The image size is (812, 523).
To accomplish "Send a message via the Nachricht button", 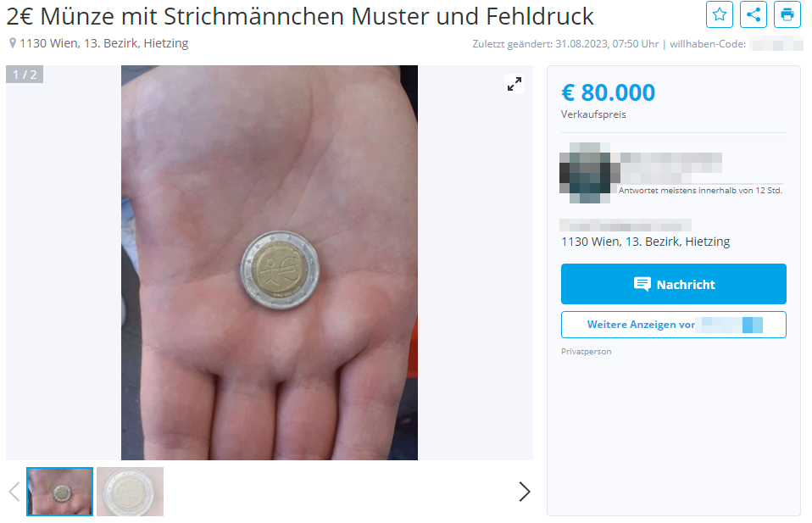I will pos(673,284).
